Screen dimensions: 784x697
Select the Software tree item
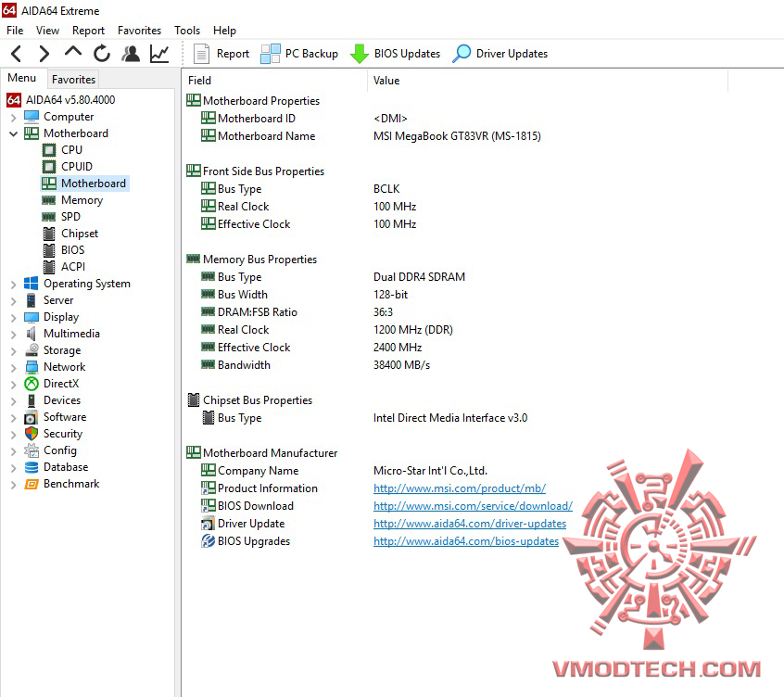pyautogui.click(x=65, y=417)
